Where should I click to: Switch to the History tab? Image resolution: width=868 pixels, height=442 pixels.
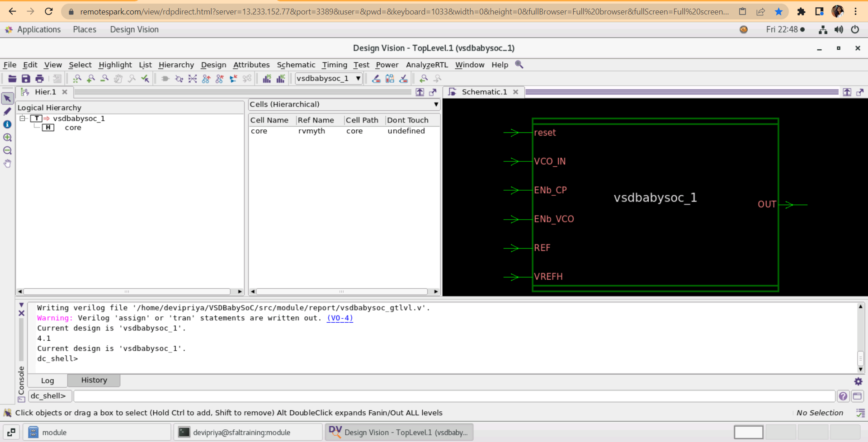point(94,380)
